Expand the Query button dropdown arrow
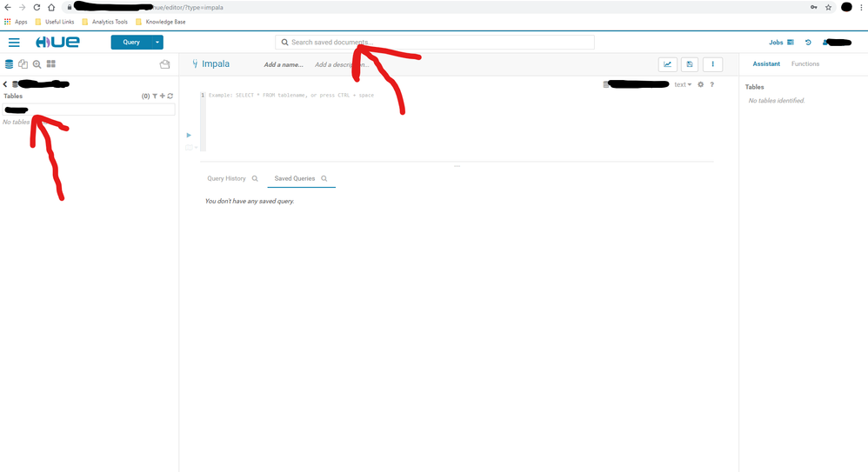This screenshot has height=472, width=868. (157, 42)
